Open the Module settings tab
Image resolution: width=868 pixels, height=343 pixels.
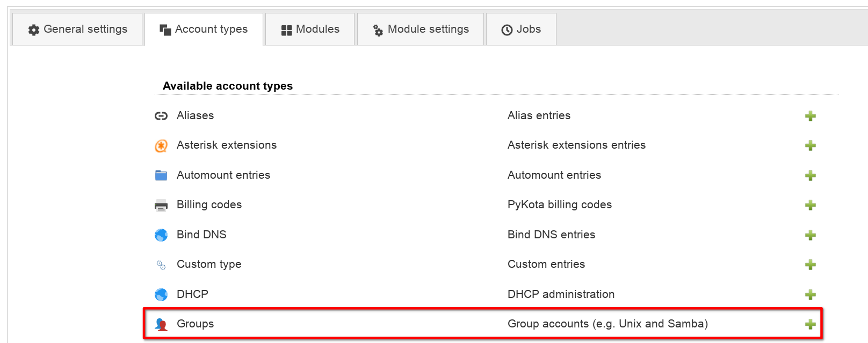click(x=421, y=30)
